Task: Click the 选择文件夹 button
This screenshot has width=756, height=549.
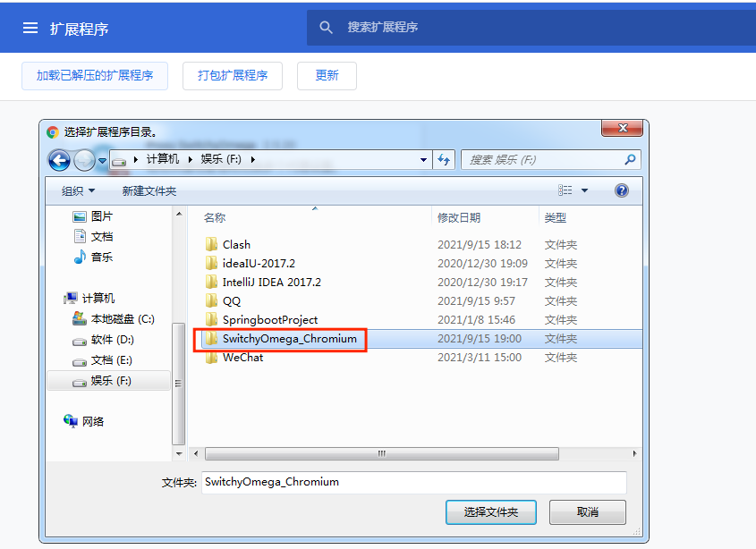Action: click(491, 511)
